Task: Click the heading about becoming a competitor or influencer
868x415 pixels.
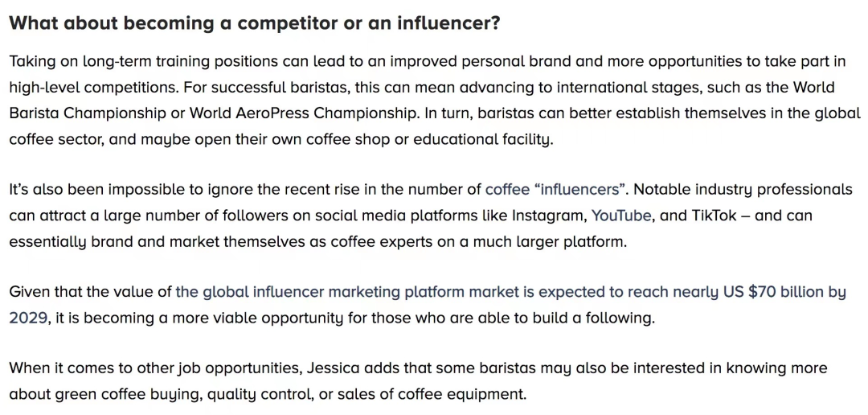Action: [256, 23]
